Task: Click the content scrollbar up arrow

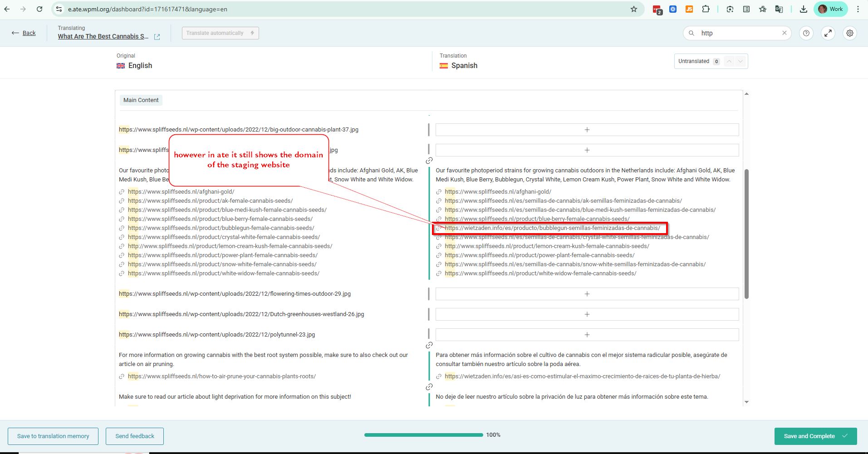Action: coord(746,94)
